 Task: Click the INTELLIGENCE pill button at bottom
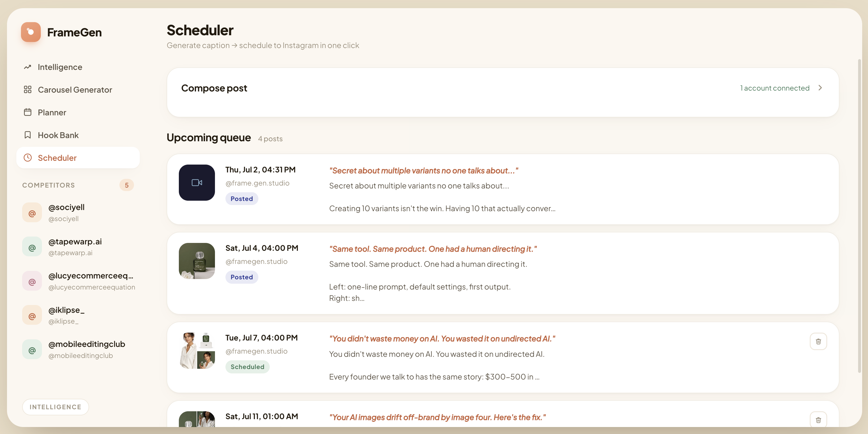click(x=56, y=407)
